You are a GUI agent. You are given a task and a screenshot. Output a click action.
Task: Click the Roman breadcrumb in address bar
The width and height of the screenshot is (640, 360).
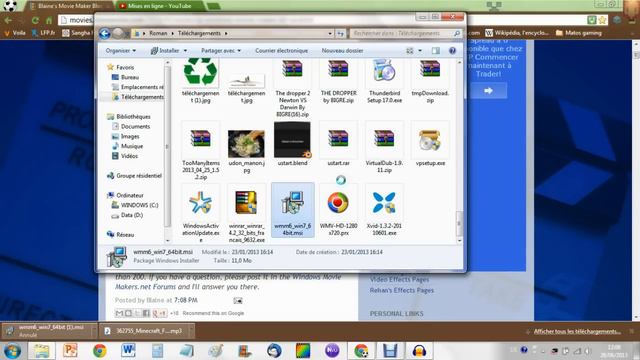(158, 33)
